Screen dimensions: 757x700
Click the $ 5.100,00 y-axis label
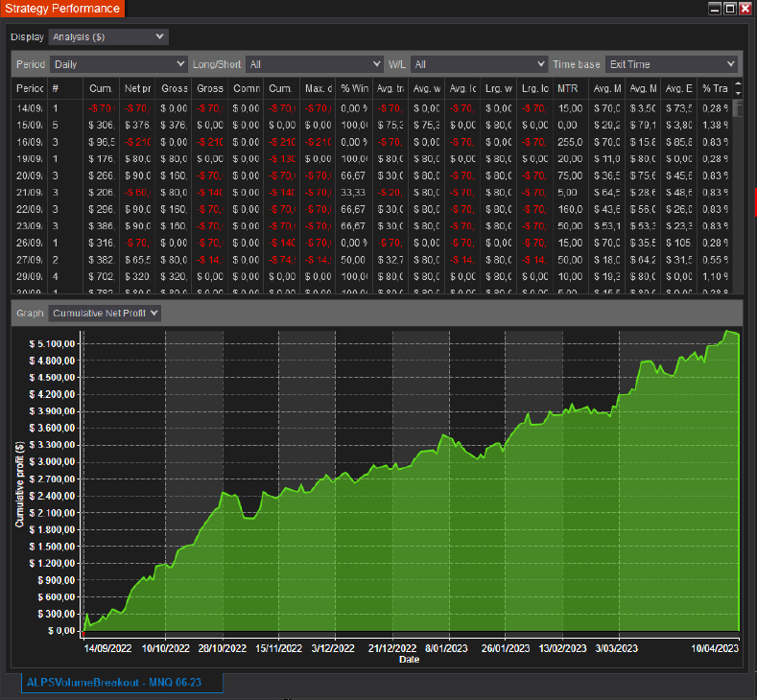tap(52, 344)
